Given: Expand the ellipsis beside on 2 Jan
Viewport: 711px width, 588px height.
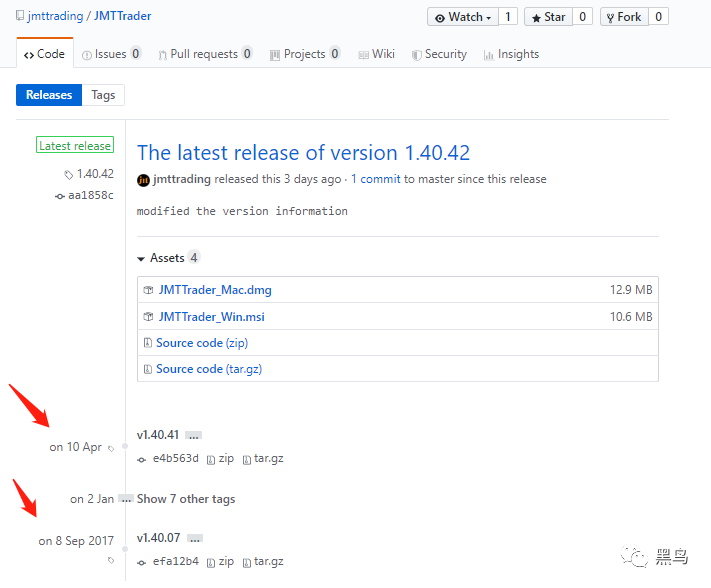Looking at the screenshot, I should [x=126, y=499].
